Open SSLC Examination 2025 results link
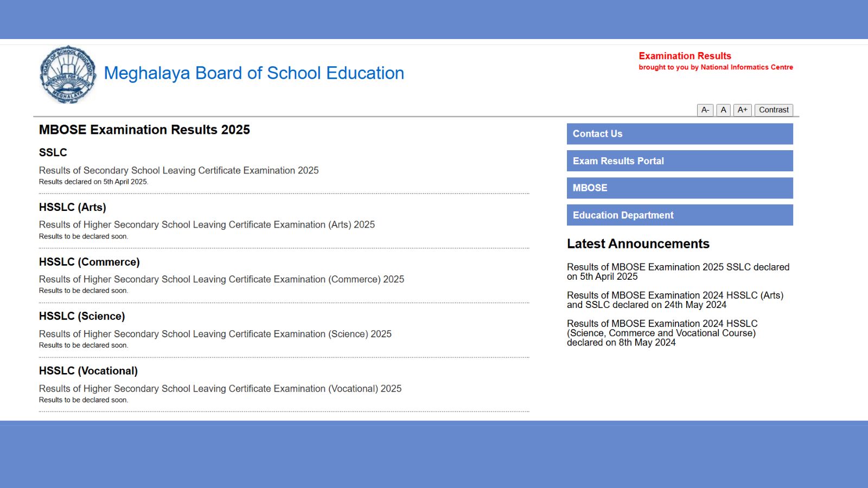Screen dimensions: 868x488 pos(178,170)
